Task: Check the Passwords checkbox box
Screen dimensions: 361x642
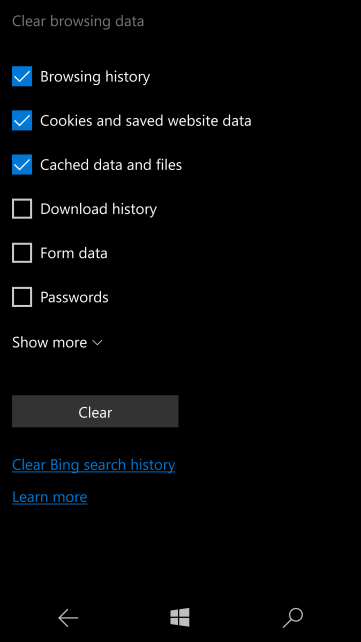Action: point(22,297)
